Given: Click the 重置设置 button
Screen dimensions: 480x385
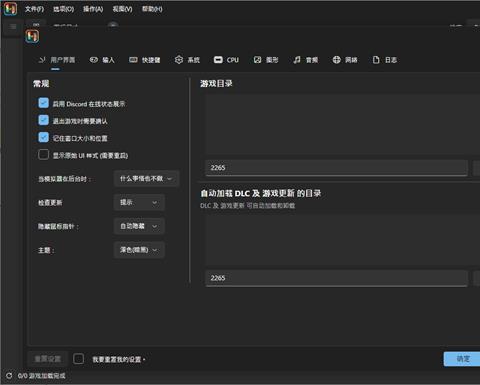Looking at the screenshot, I should point(48,359).
